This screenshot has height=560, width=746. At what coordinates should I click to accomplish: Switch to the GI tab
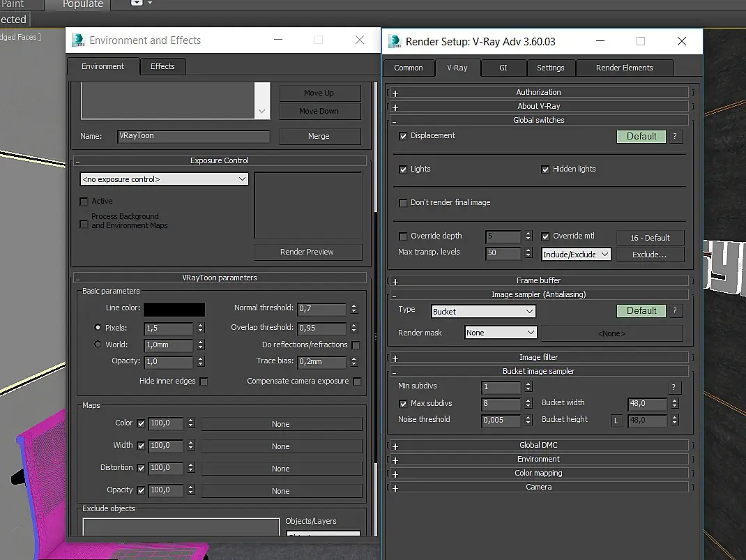click(503, 68)
